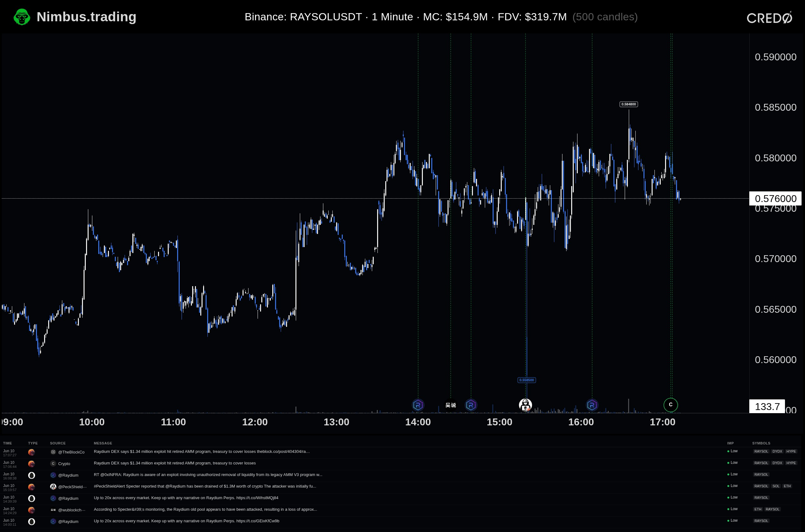Select the HYPE tag in the 17:07:27 row
Image resolution: width=805 pixels, height=532 pixels.
(791, 452)
